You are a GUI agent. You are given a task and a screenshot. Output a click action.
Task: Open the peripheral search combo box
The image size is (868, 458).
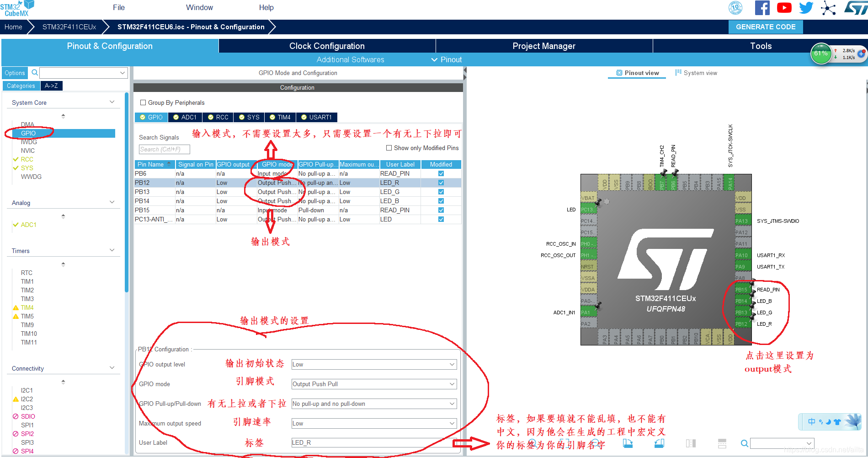pyautogui.click(x=83, y=73)
